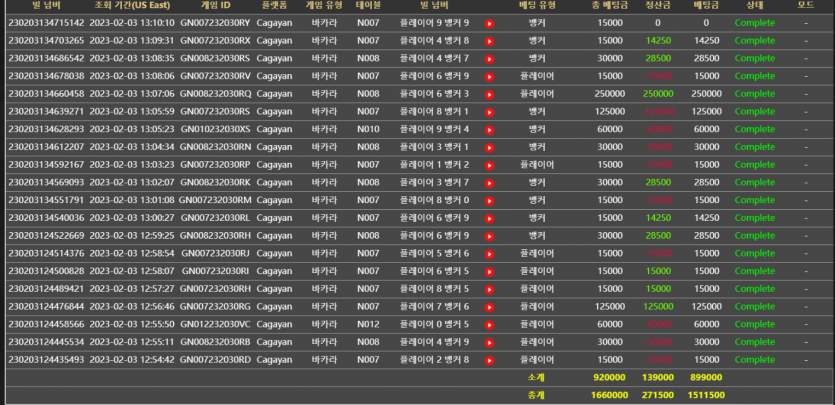
Task: Click the 총계 grand total label
Action: pyautogui.click(x=536, y=395)
